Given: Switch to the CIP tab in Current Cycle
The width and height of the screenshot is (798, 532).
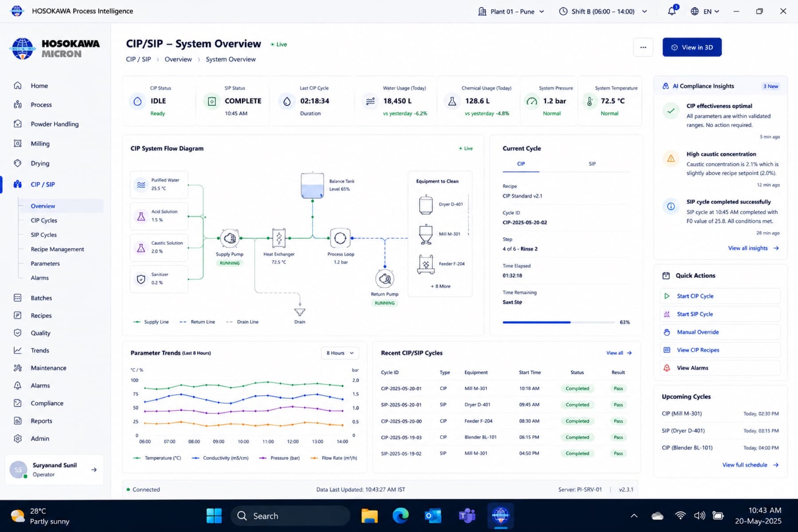Looking at the screenshot, I should tap(521, 164).
